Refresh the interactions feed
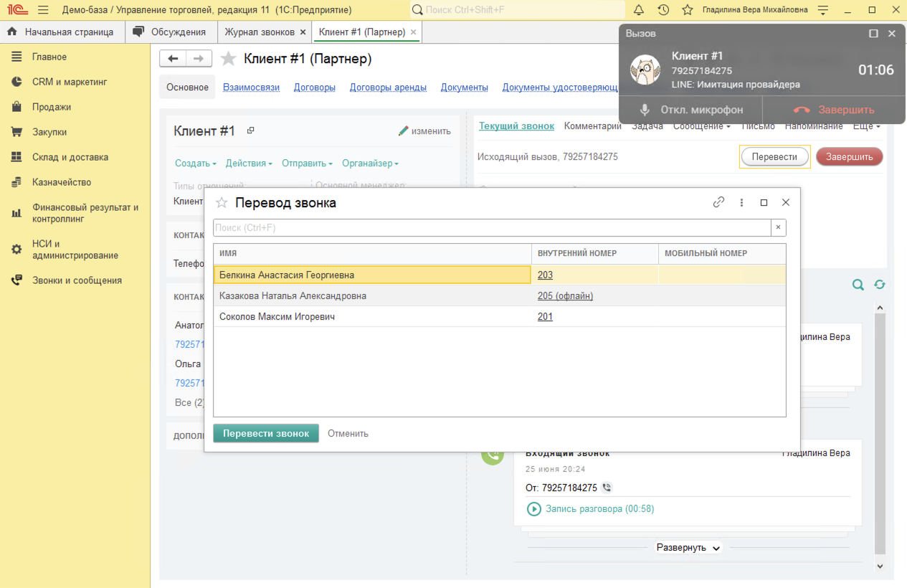This screenshot has width=907, height=588. 880,285
